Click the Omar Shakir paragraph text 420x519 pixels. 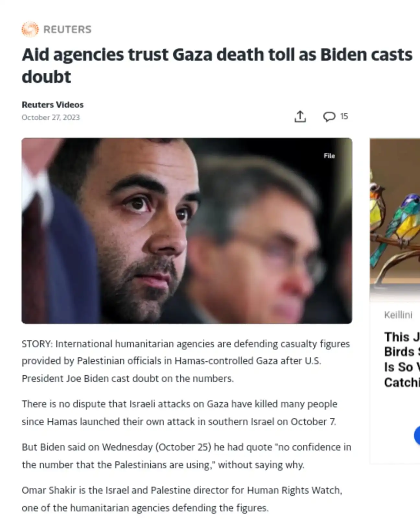(x=182, y=499)
